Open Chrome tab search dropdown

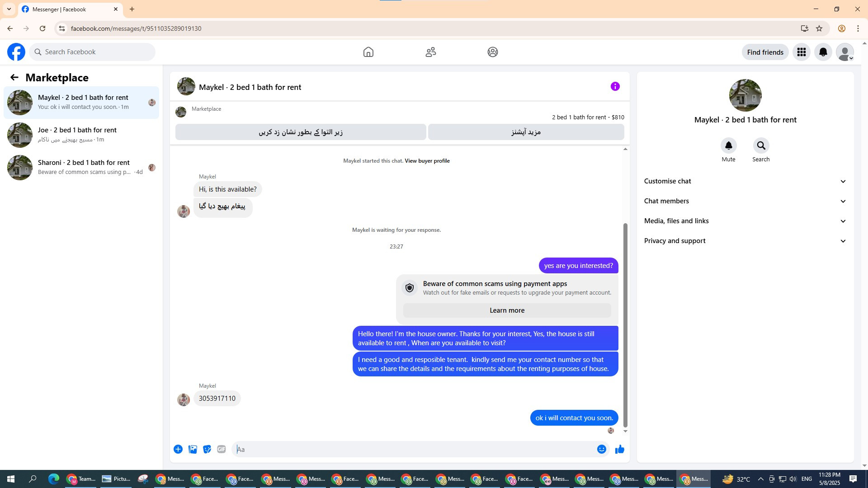(9, 9)
